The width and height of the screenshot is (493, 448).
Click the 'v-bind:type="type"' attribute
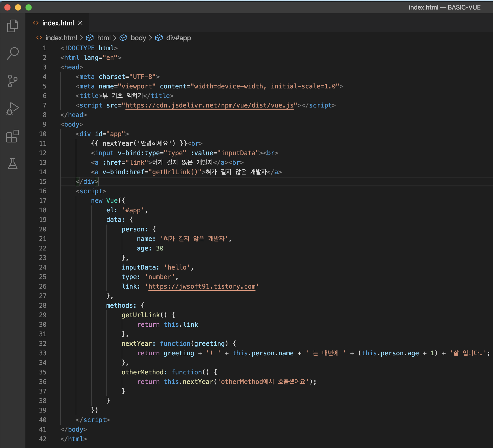point(152,153)
